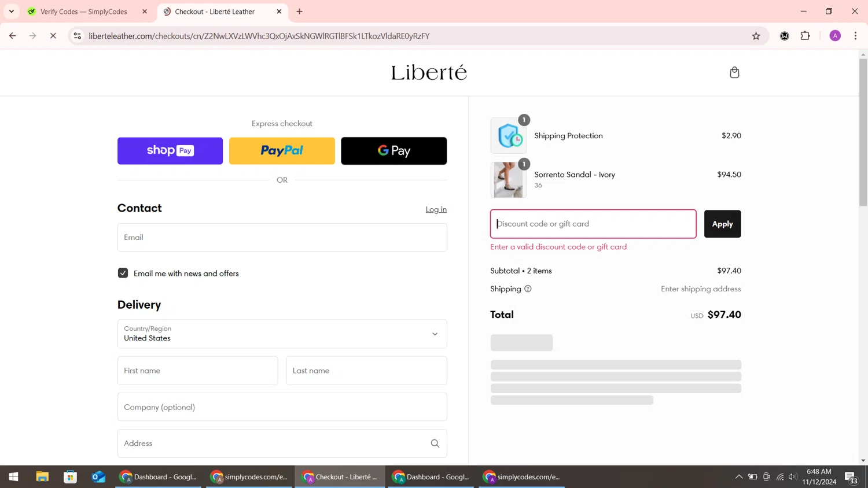This screenshot has height=488, width=868.
Task: Expand the Country/Region dropdown
Action: click(282, 334)
